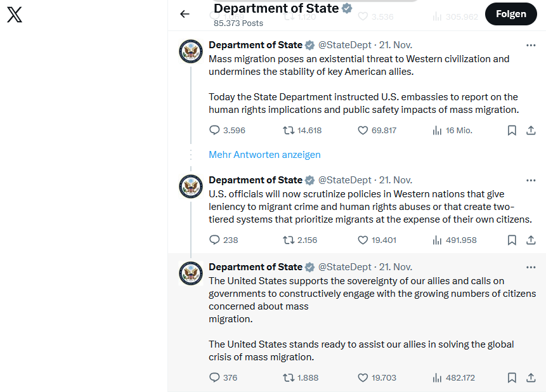
Task: Open more options on 'sovereignty' post
Action: tap(531, 267)
